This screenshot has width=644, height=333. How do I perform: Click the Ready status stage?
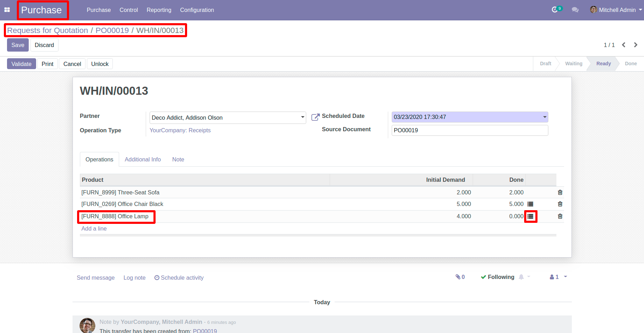pyautogui.click(x=603, y=64)
